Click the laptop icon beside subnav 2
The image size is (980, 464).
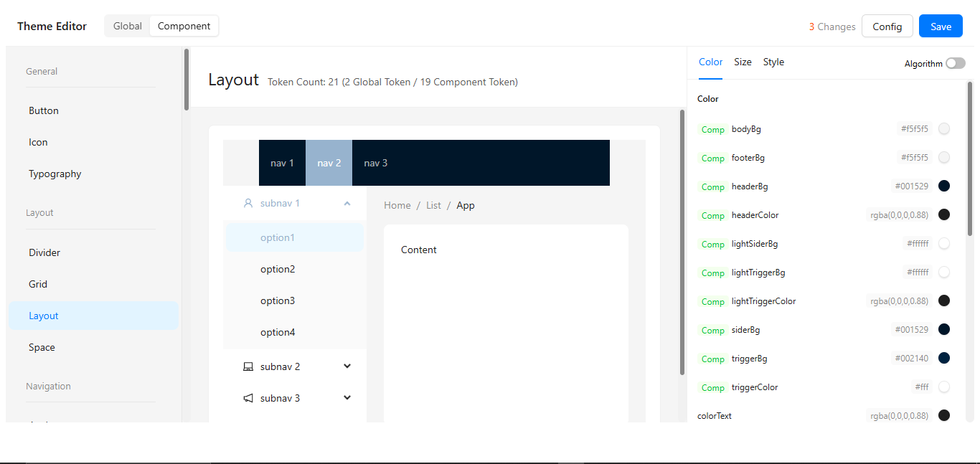point(248,366)
